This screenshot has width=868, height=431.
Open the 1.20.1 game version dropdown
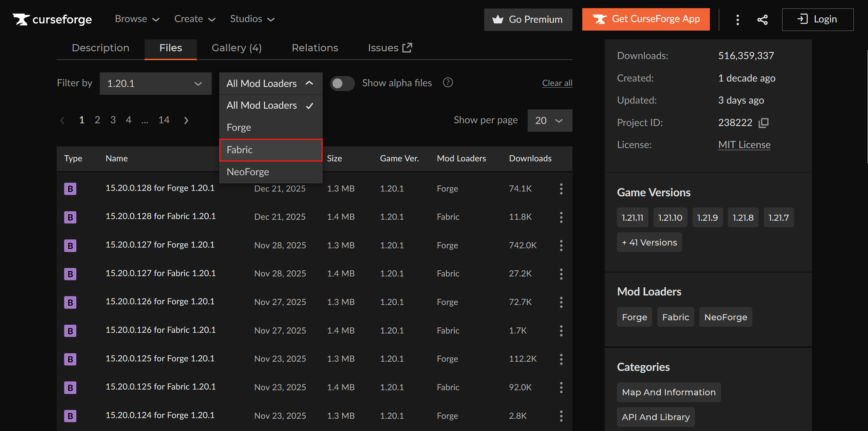pos(155,84)
